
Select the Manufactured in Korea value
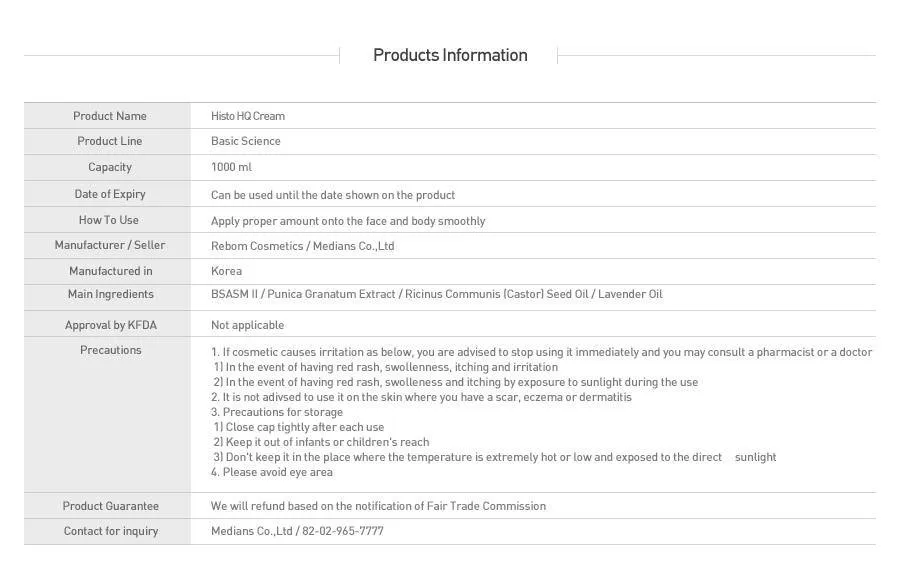tap(226, 271)
